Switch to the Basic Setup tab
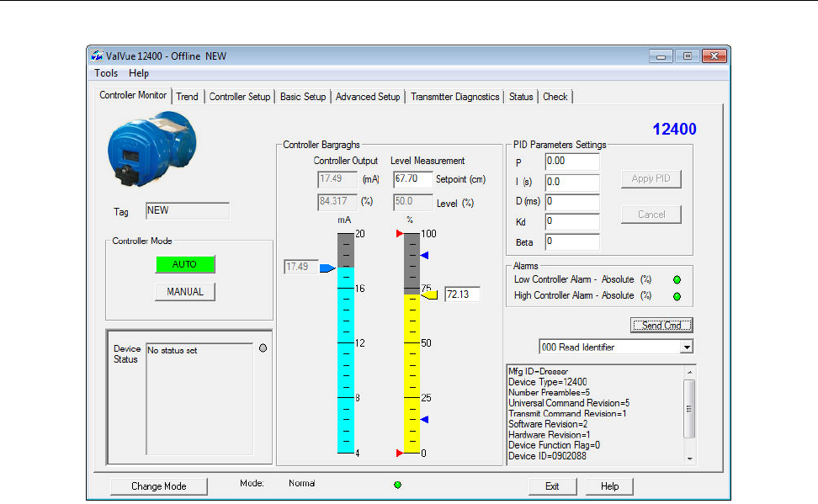 point(303,97)
